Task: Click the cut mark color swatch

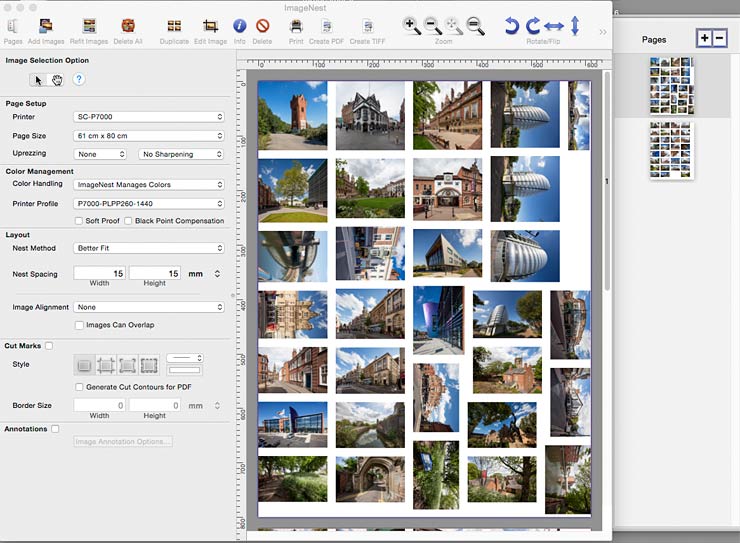Action: pyautogui.click(x=185, y=370)
